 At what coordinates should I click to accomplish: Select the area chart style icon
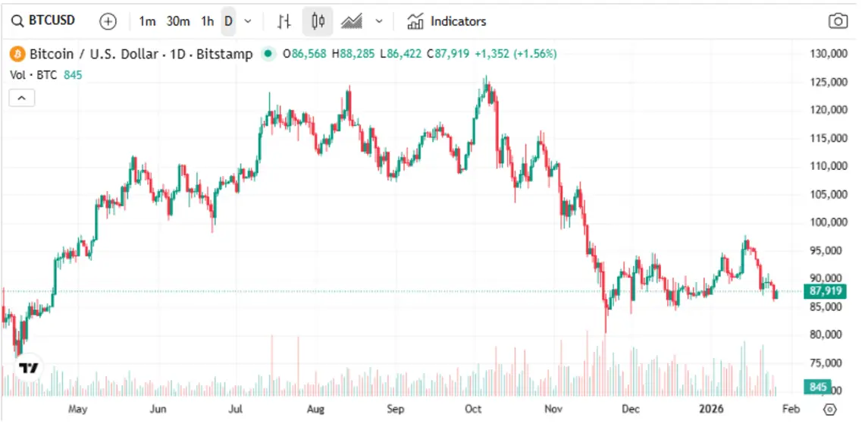pos(352,21)
